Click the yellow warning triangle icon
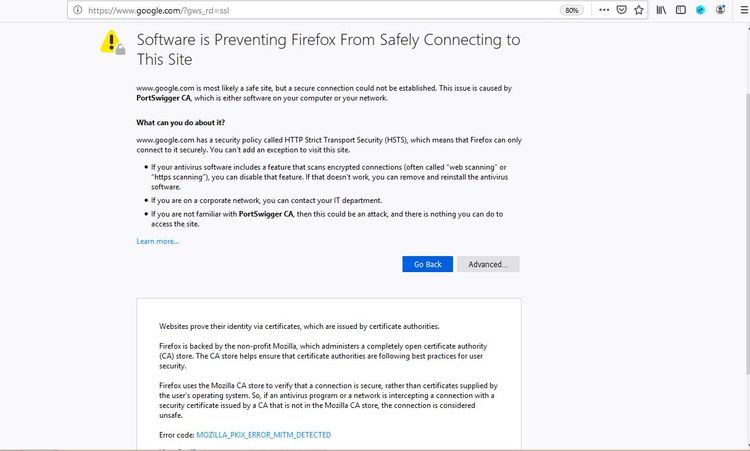 click(110, 42)
